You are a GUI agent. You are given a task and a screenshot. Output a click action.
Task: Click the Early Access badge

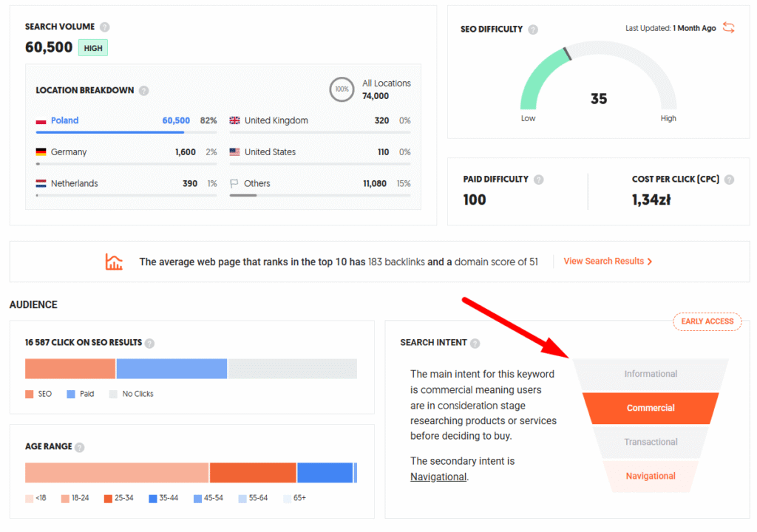[707, 321]
